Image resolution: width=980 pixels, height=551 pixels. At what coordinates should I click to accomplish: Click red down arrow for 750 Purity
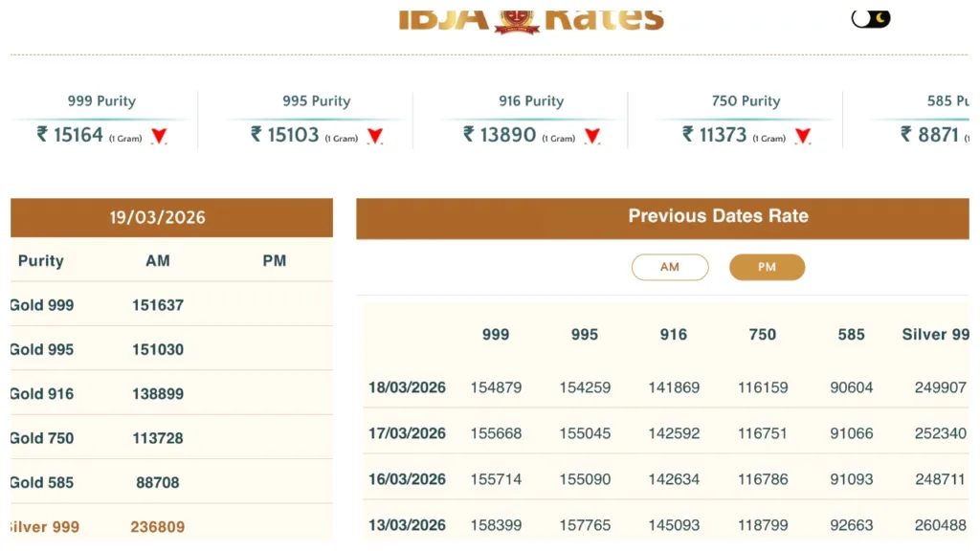point(803,137)
